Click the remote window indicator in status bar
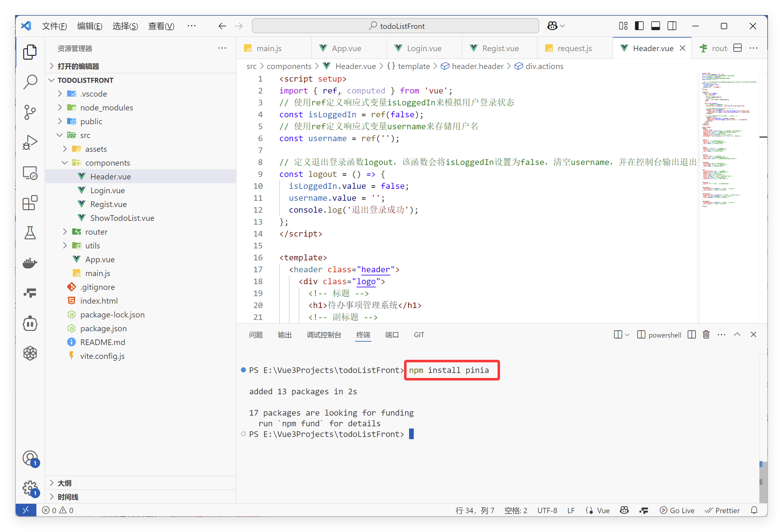 click(x=26, y=510)
